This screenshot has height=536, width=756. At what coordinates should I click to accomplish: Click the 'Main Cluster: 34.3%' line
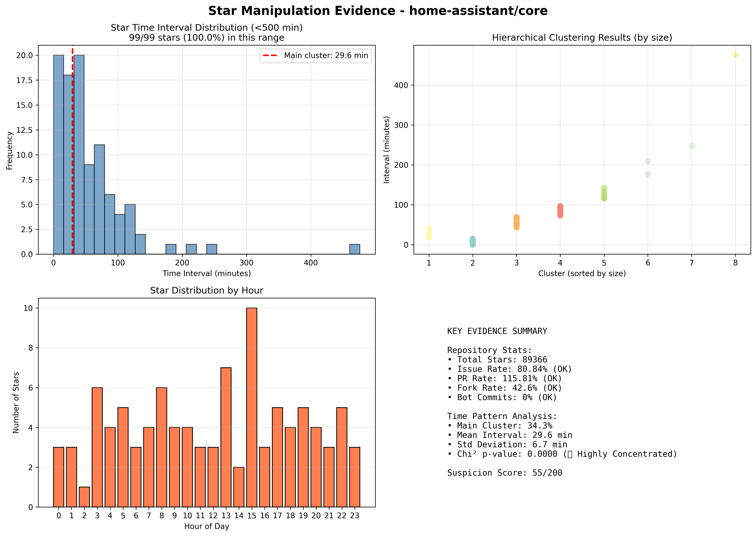[x=500, y=426]
